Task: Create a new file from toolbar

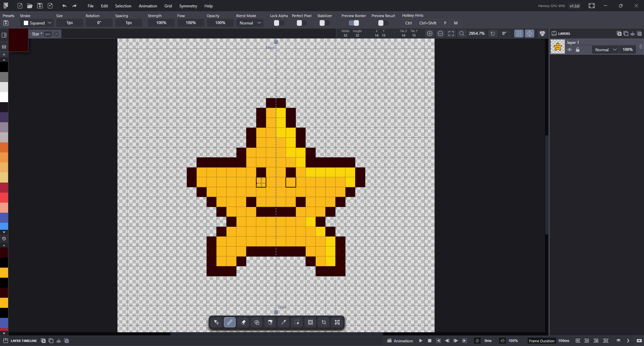Action: (x=20, y=6)
